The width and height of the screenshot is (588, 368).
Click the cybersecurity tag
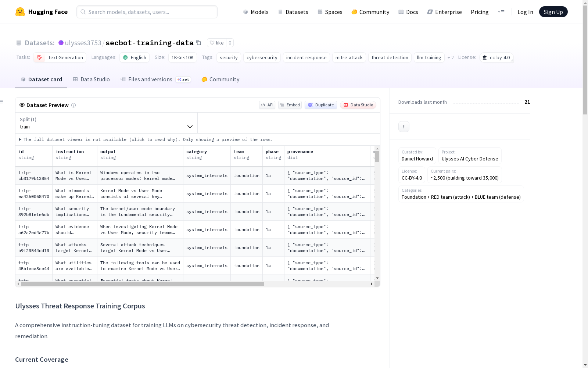click(x=262, y=57)
